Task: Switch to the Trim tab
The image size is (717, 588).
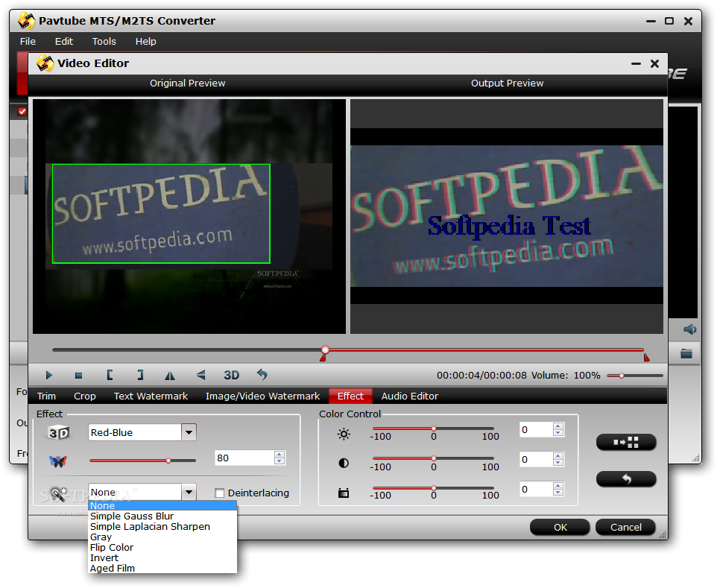Action: (x=46, y=396)
